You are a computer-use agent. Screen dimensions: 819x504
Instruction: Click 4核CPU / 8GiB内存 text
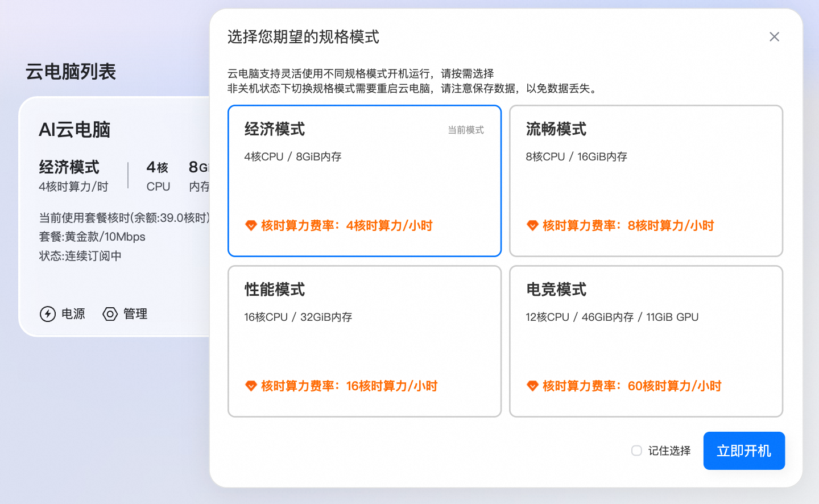point(293,156)
